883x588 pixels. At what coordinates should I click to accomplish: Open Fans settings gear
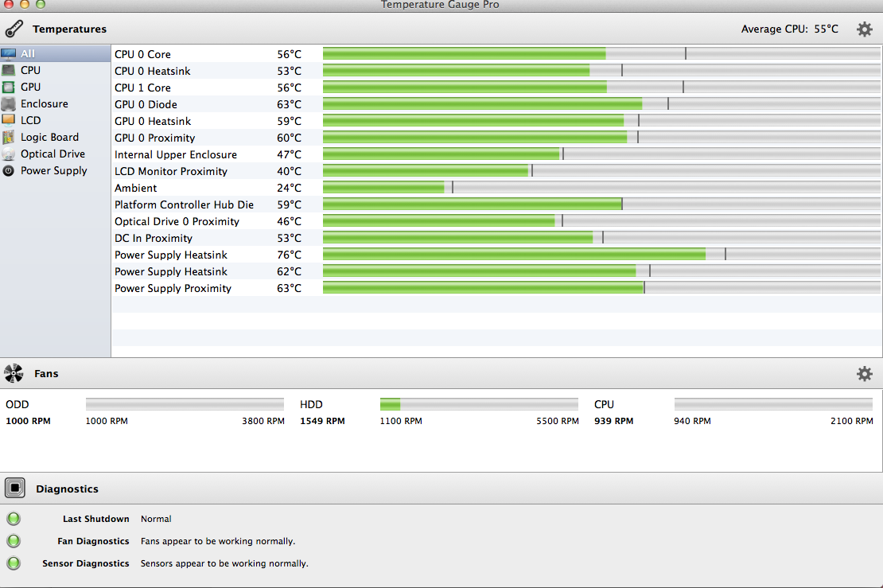point(865,373)
